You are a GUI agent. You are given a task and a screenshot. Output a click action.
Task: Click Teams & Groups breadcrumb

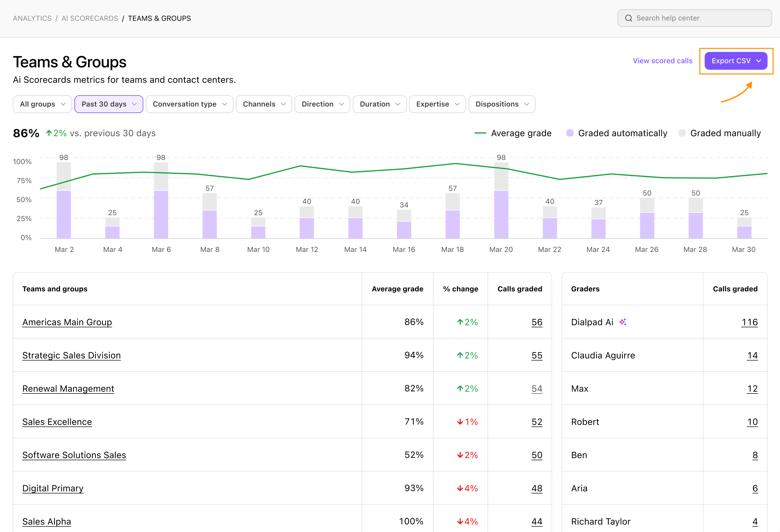tap(159, 18)
